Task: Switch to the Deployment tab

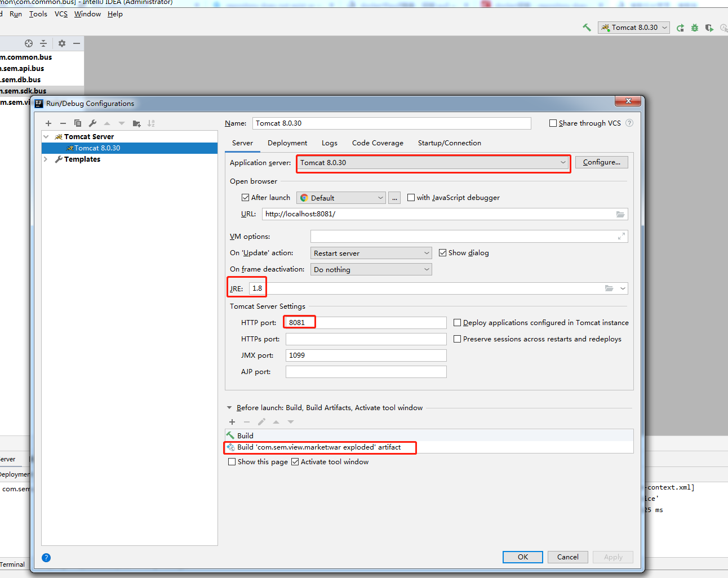Action: click(x=287, y=143)
